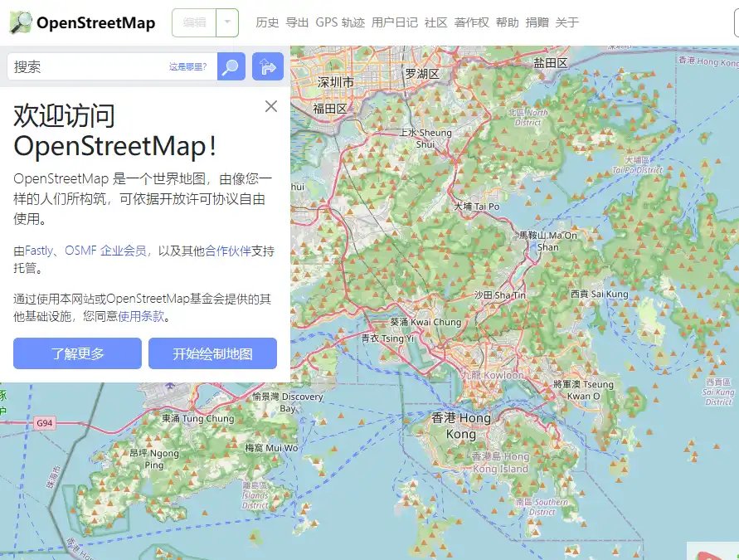The height and width of the screenshot is (560, 739).
Task: Click the OpenStreetMap title text
Action: point(95,22)
